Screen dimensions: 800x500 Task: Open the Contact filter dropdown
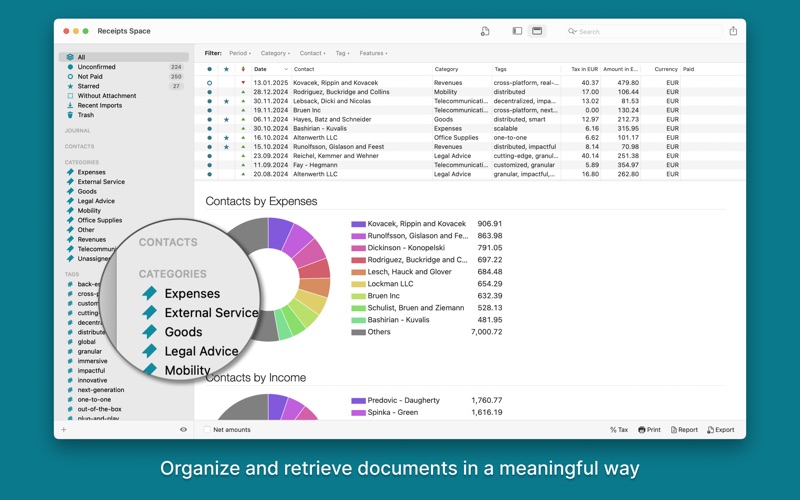click(x=312, y=53)
